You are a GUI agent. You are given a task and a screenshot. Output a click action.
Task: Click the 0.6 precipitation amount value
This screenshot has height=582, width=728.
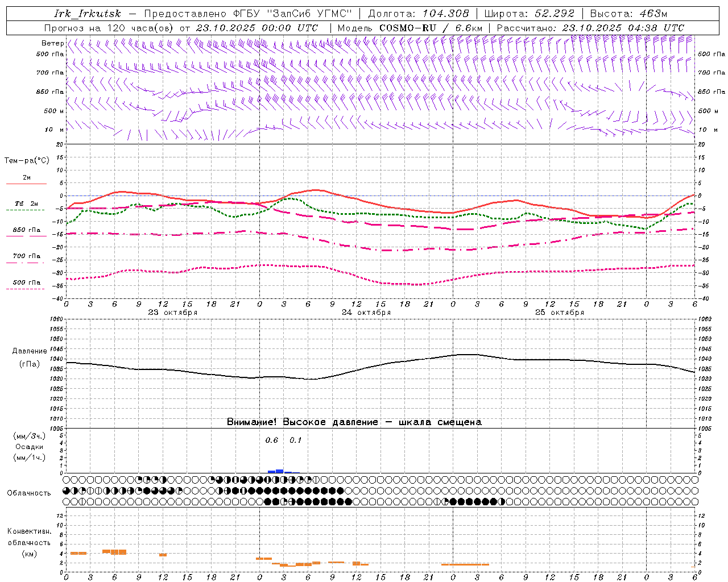point(272,440)
